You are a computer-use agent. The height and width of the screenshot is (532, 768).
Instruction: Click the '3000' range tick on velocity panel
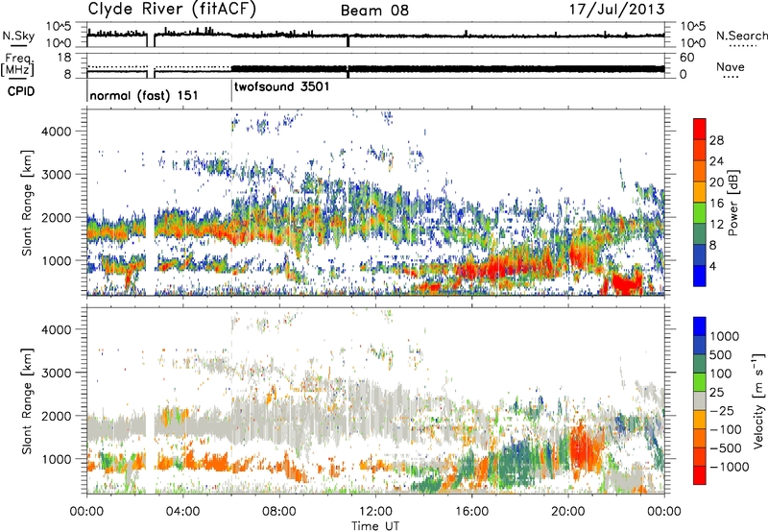[x=58, y=373]
